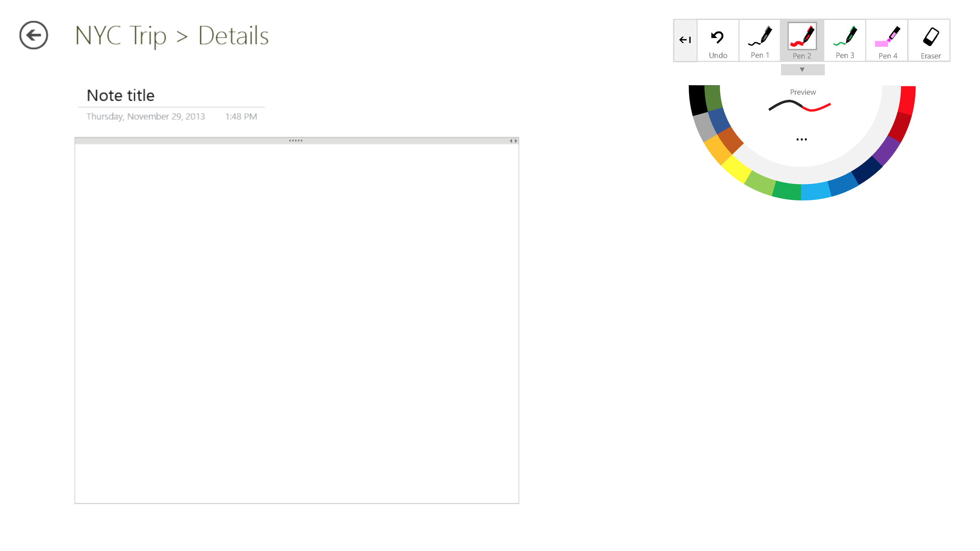Pick the black color swatch
Viewport: 980px width, 551px height.
[x=698, y=100]
